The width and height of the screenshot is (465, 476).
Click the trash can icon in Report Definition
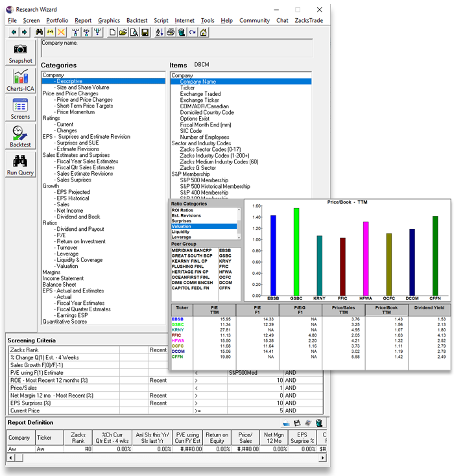tap(318, 423)
